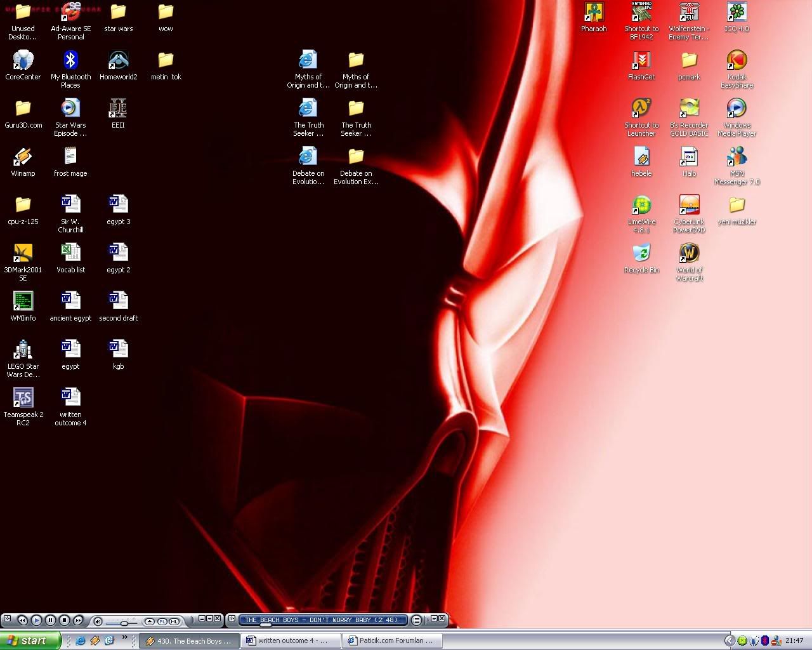
Task: Select the Debate on Evolution folder
Action: [x=356, y=166]
